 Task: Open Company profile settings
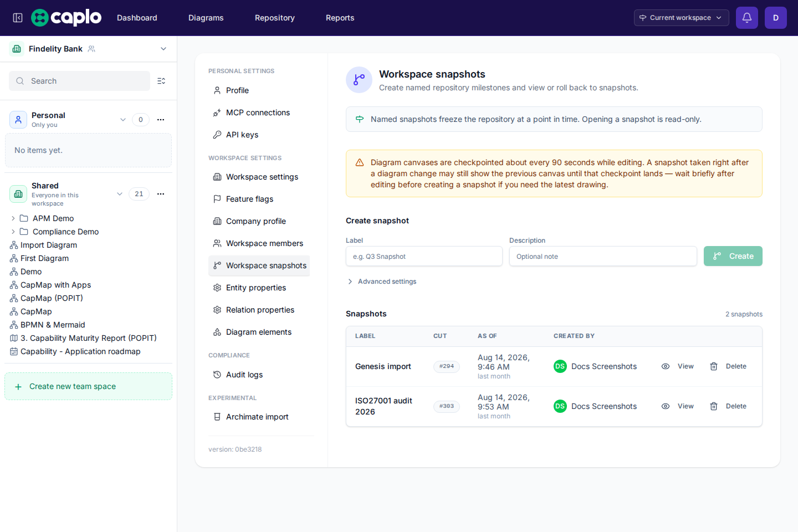(259, 221)
